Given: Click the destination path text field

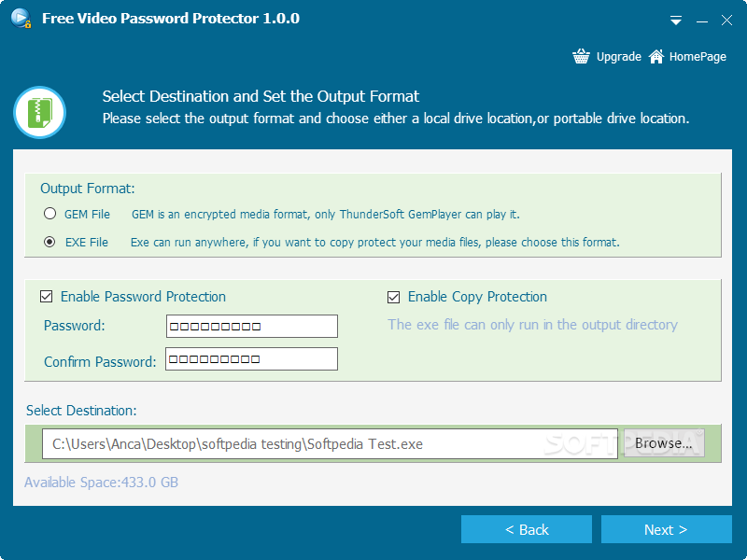Looking at the screenshot, I should click(330, 444).
